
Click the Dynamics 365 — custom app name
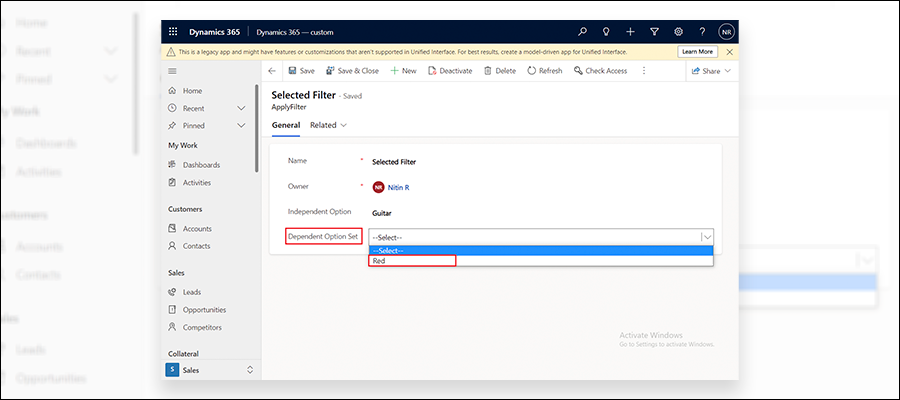[x=294, y=32]
